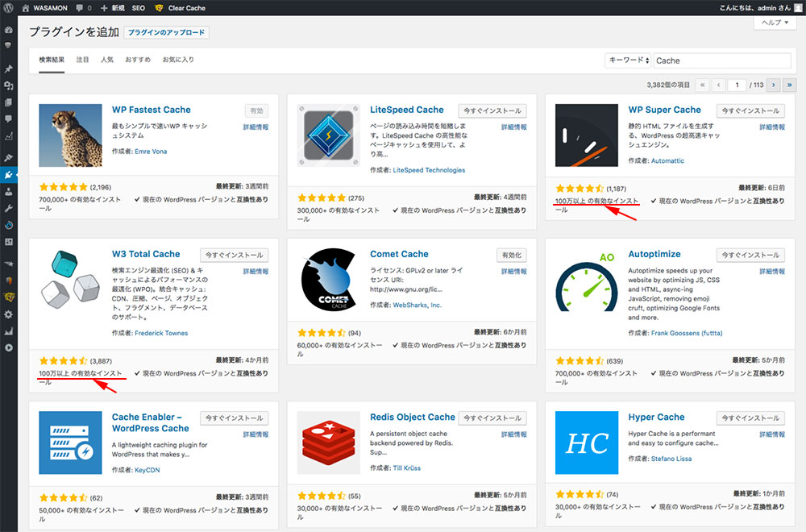
Task: Install Redis Object Cache now
Action: (492, 418)
